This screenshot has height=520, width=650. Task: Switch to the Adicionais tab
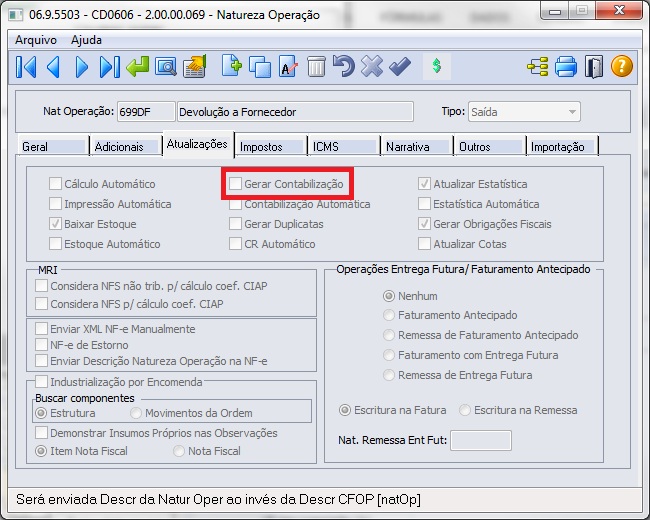126,146
